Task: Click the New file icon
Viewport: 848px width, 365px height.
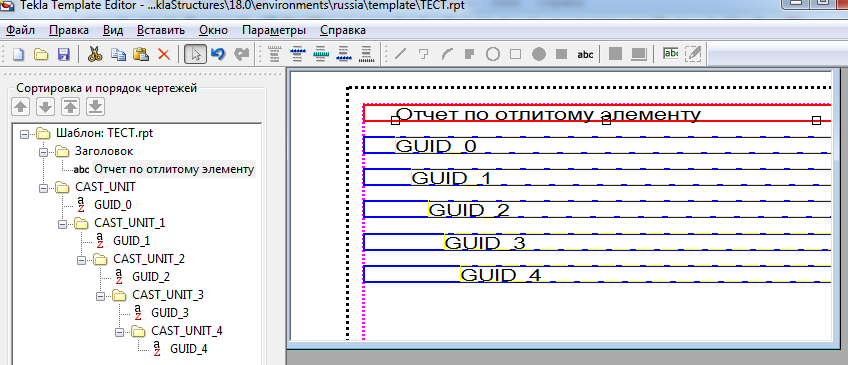Action: click(x=19, y=54)
